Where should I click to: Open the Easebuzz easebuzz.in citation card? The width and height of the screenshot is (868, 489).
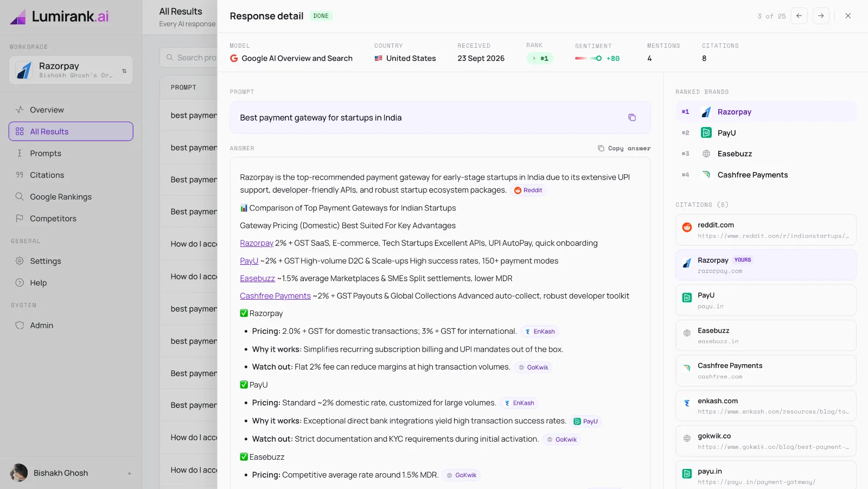pyautogui.click(x=765, y=335)
